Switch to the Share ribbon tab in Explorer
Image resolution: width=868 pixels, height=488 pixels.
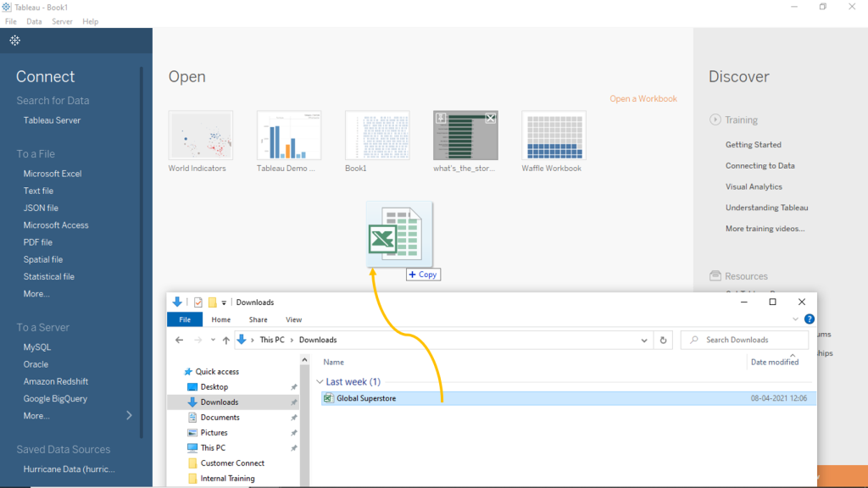pyautogui.click(x=258, y=319)
